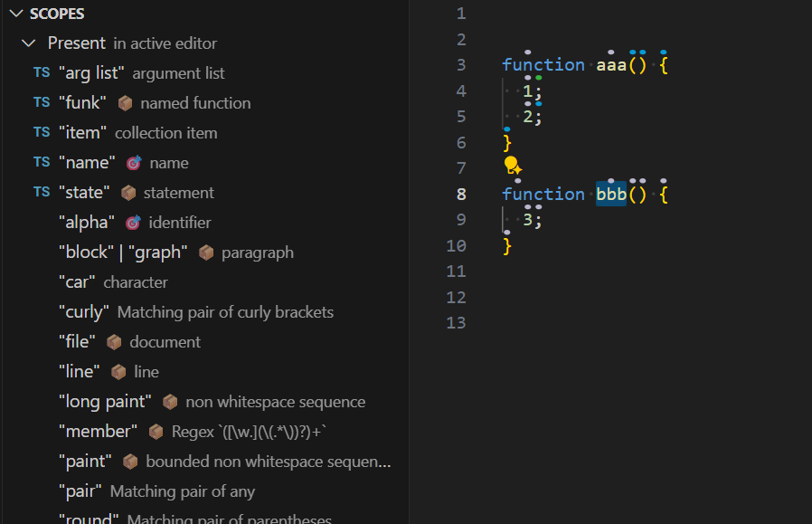The image size is (812, 524).
Task: Select the "member" Regex scope entry
Action: coord(98,431)
